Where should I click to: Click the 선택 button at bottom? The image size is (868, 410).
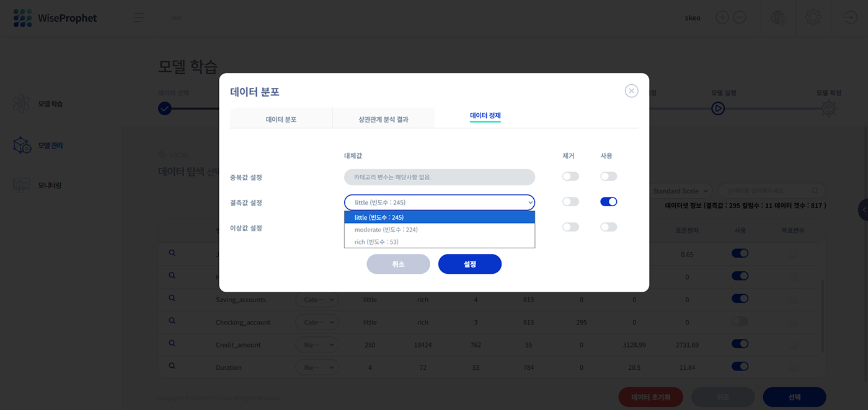point(794,397)
